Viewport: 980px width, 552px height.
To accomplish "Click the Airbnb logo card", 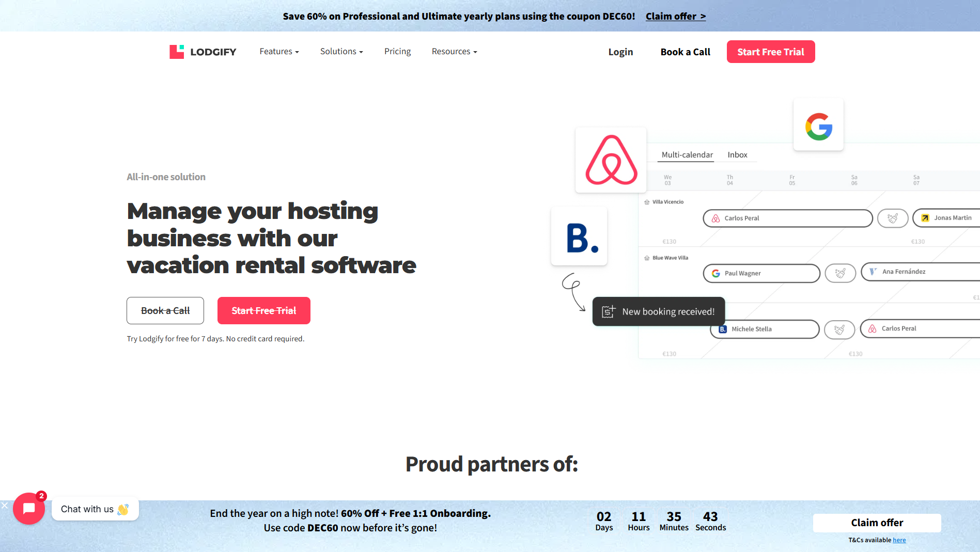I will [611, 160].
